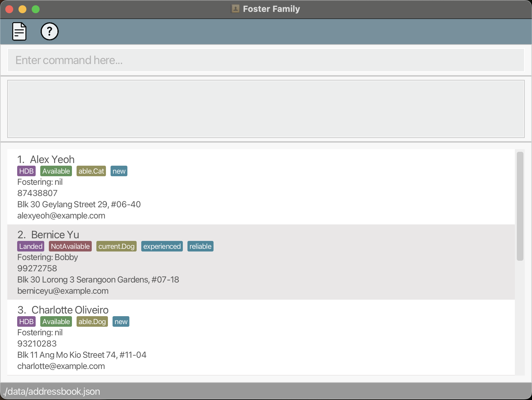Select the Bernice Yu entry name
Viewport: 532px width, 400px height.
tap(55, 235)
